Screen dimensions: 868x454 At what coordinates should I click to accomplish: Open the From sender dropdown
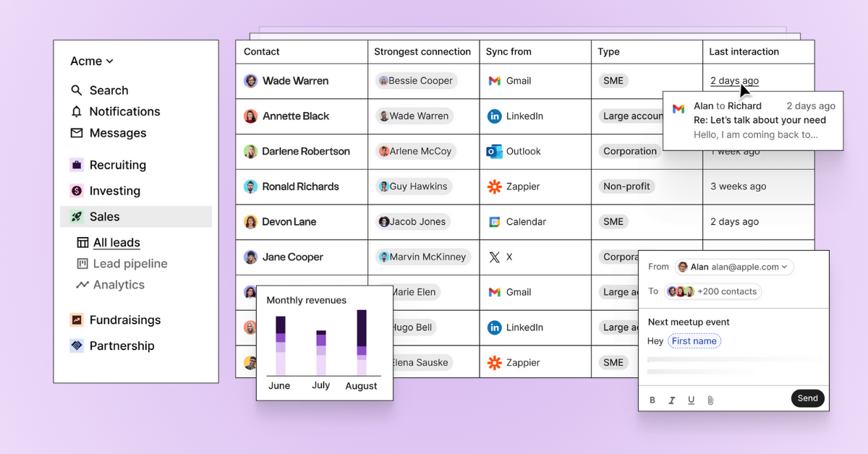(733, 267)
